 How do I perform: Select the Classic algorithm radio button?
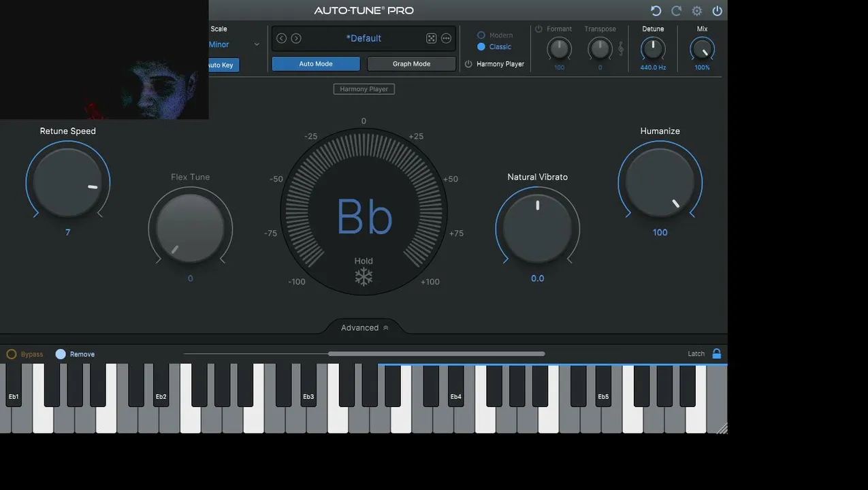pyautogui.click(x=481, y=46)
